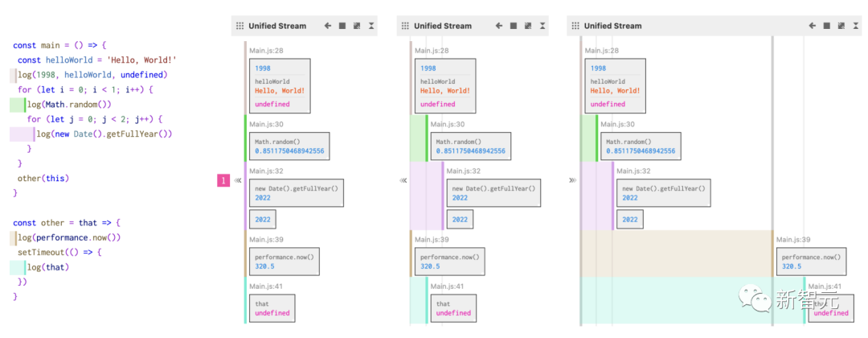
Task: Click the expand-arrows icon in the rightmost panel header
Action: 839,26
